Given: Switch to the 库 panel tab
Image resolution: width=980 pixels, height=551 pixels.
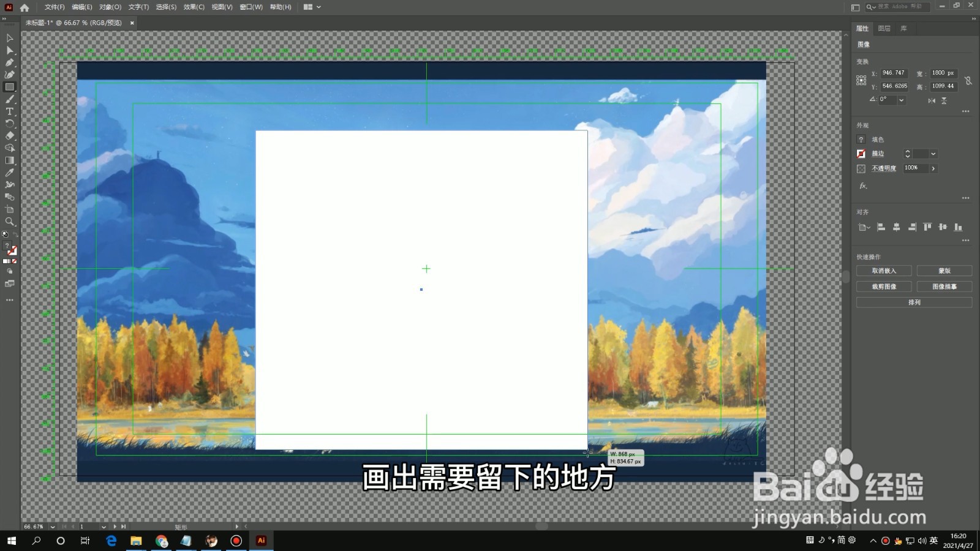Looking at the screenshot, I should pos(903,28).
